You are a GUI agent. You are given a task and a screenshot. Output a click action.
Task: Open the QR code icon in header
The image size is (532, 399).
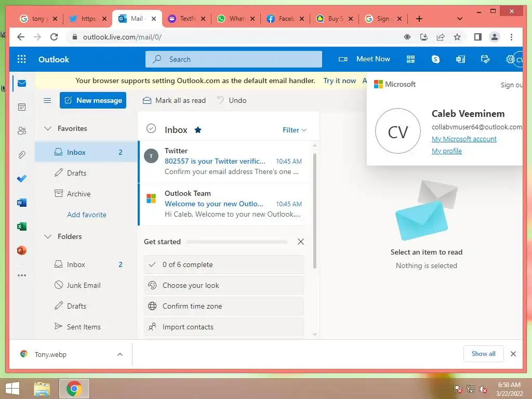(x=410, y=59)
